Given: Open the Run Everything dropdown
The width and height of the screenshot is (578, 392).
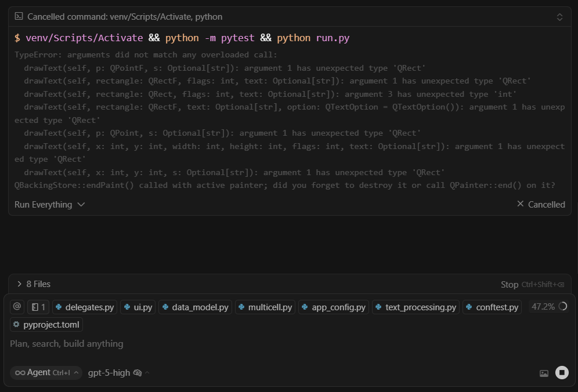Looking at the screenshot, I should click(x=49, y=205).
